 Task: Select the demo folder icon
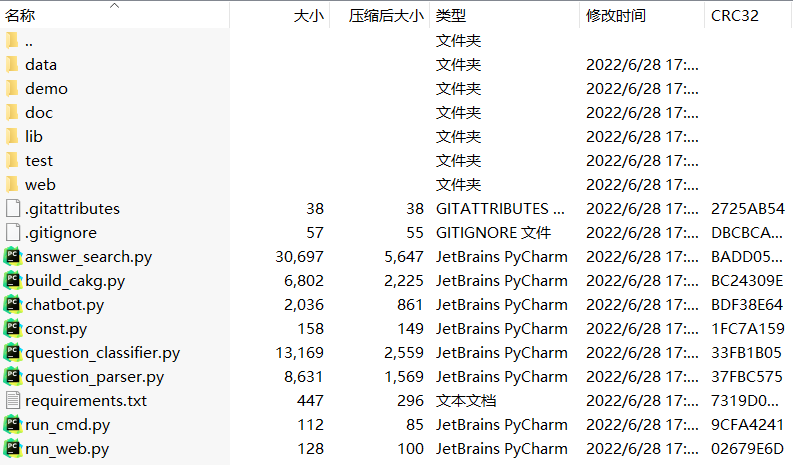click(x=12, y=89)
